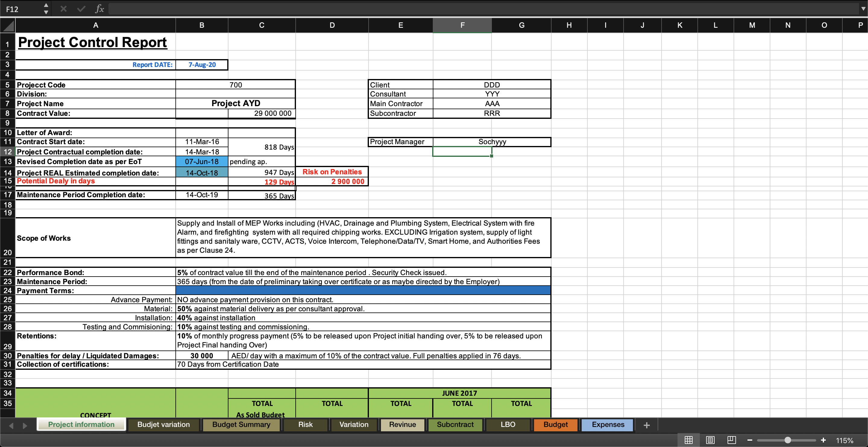The image size is (868, 447).
Task: Zoom in with the plus button
Action: (x=823, y=440)
